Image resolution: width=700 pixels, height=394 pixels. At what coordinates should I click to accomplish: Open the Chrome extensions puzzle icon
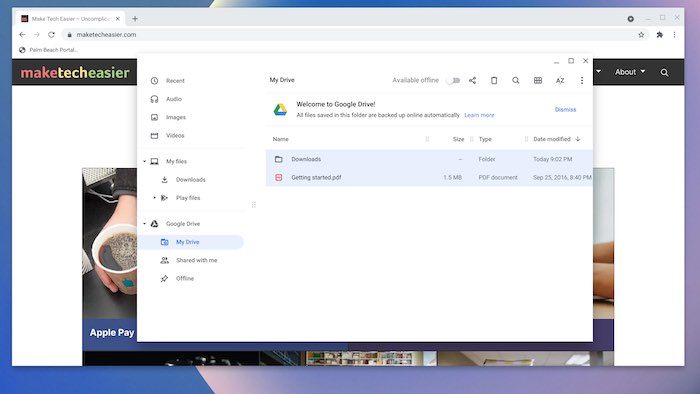click(x=659, y=35)
